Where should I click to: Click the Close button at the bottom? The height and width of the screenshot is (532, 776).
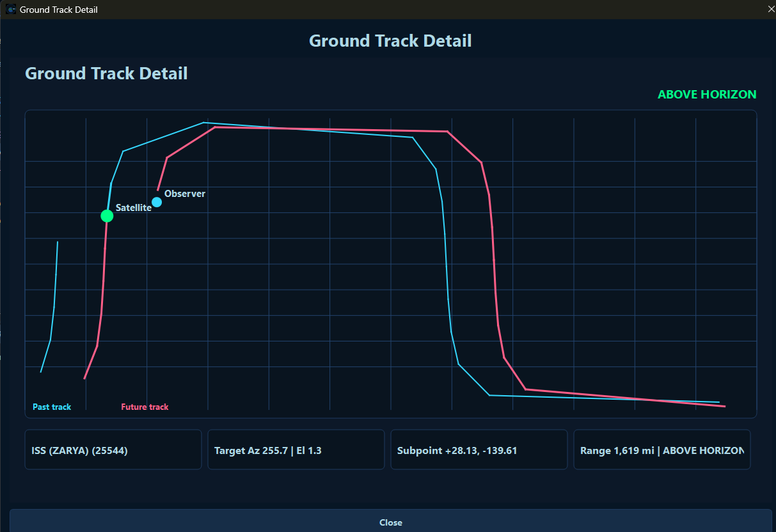390,521
